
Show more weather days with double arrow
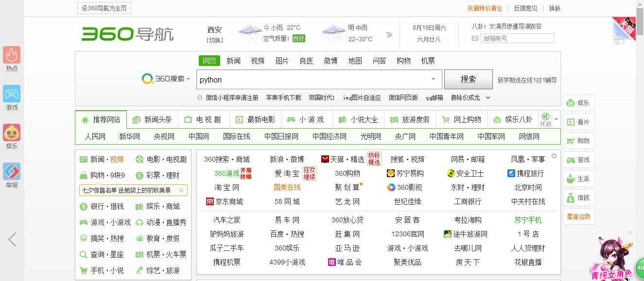click(389, 34)
